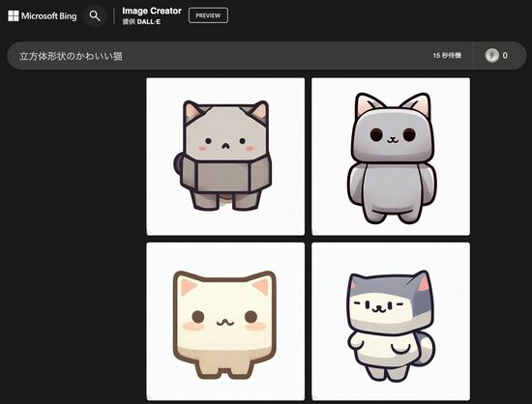This screenshot has width=532, height=404.
Task: Open the gray and white tailed cat thumbnail
Action: (x=391, y=321)
